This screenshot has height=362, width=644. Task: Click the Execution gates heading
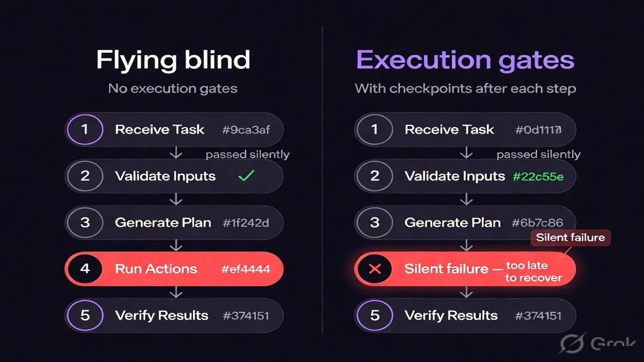click(465, 60)
